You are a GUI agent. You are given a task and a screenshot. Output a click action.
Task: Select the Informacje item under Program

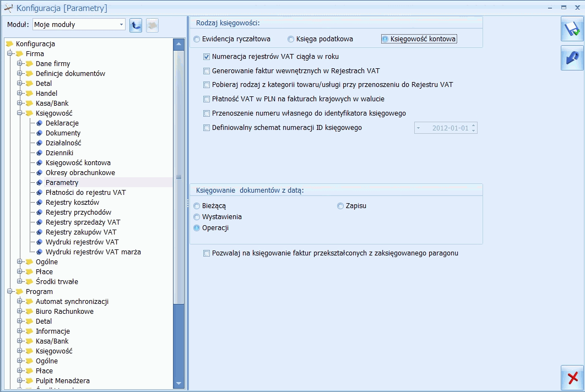click(52, 331)
